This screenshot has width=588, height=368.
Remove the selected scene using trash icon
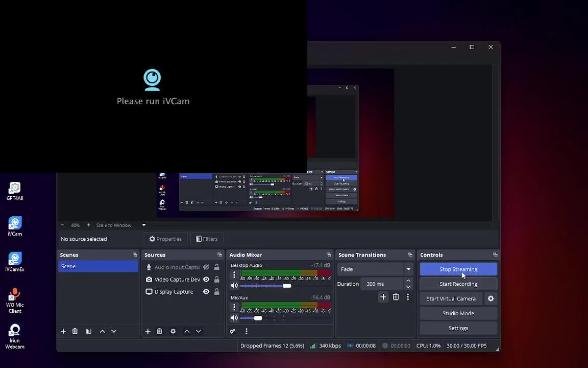[75, 331]
